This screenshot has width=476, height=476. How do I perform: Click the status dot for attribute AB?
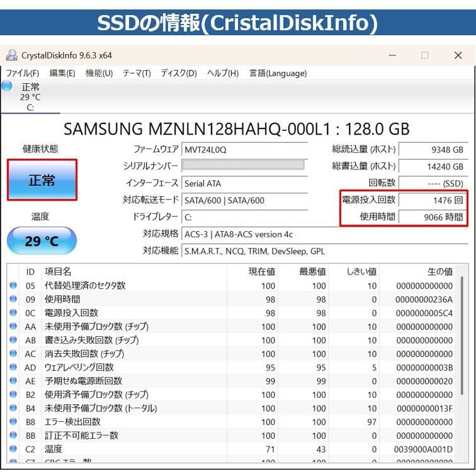pyautogui.click(x=13, y=340)
